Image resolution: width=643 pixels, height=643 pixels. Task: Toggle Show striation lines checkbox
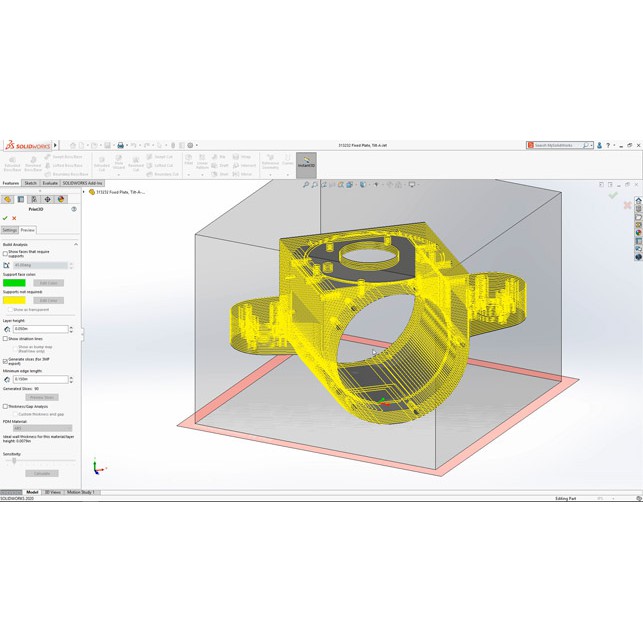coord(5,339)
